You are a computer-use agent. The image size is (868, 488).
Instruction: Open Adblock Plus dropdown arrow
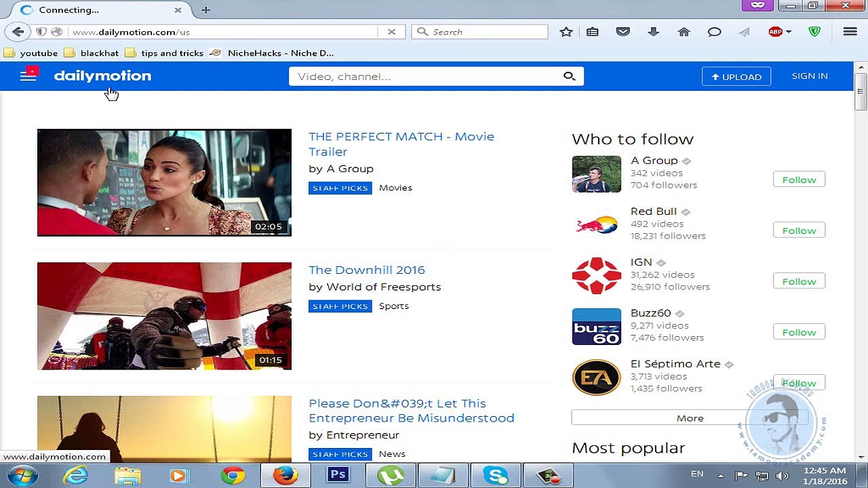pyautogui.click(x=789, y=32)
